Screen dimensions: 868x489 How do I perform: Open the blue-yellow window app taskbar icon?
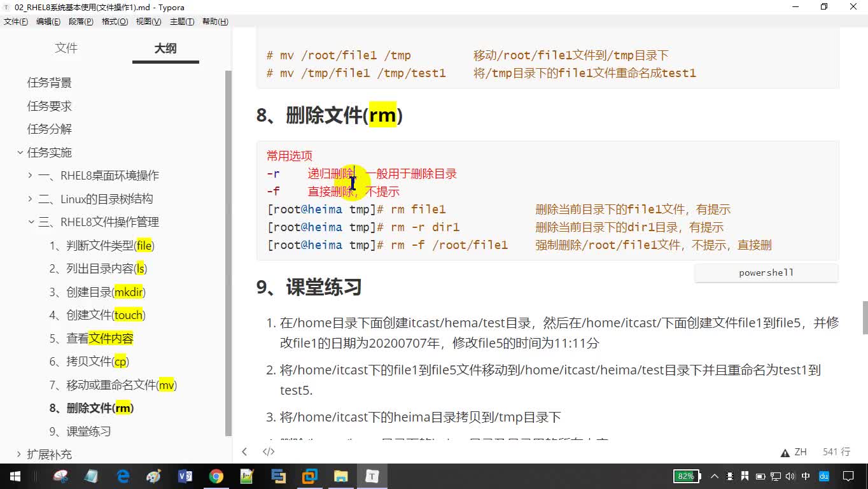pyautogui.click(x=279, y=476)
